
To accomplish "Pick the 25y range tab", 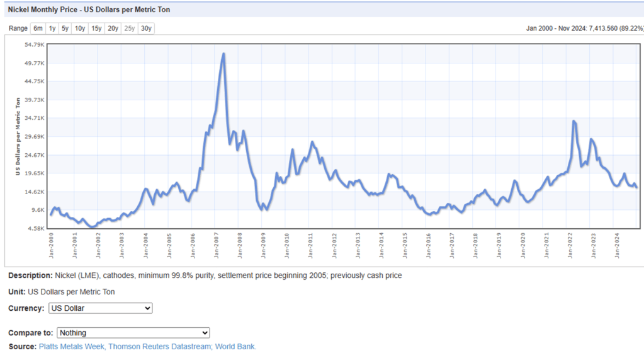I will pyautogui.click(x=129, y=28).
